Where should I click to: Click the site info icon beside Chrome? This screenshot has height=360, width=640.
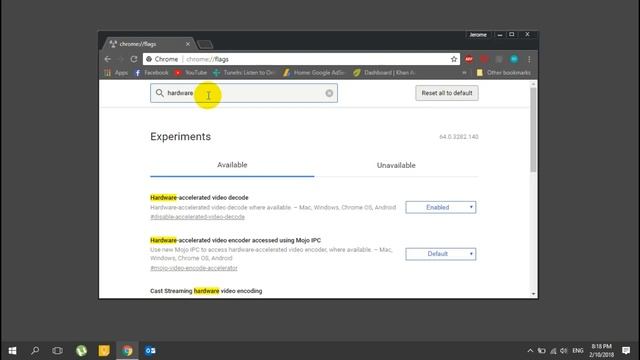149,59
